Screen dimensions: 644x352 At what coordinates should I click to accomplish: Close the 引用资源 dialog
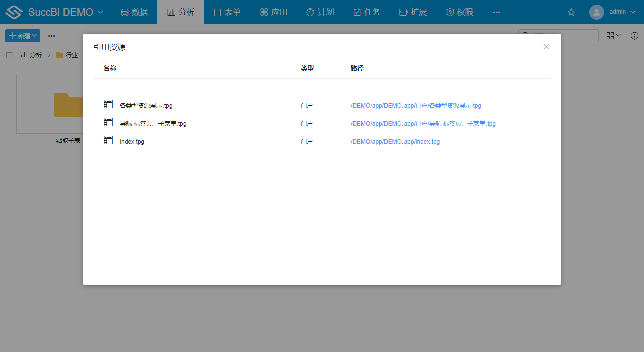click(546, 47)
